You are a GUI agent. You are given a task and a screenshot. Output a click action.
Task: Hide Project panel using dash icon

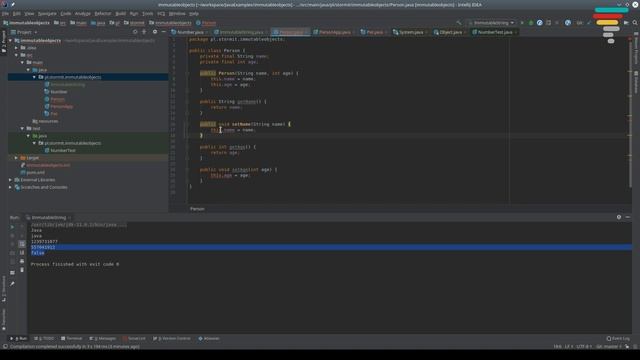(x=164, y=32)
